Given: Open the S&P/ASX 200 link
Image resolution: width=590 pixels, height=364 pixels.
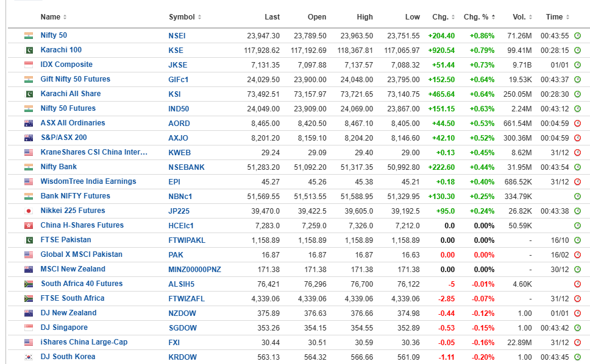Looking at the screenshot, I should pyautogui.click(x=64, y=138).
